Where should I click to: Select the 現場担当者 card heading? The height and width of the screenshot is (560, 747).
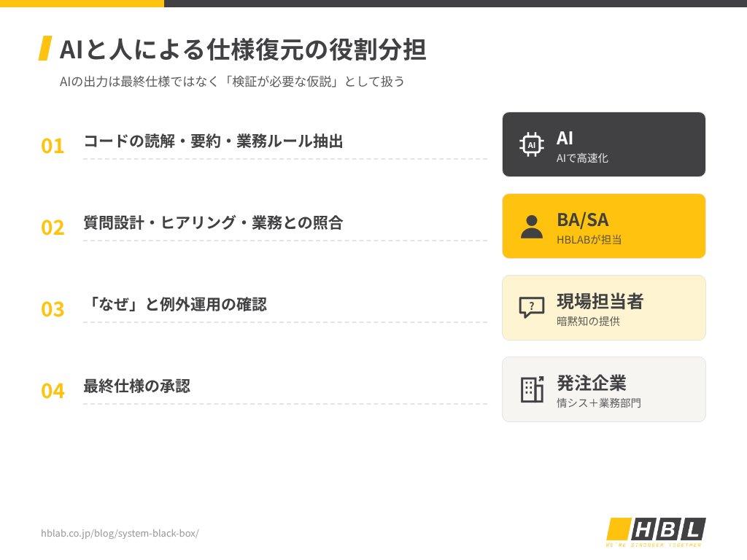[600, 301]
